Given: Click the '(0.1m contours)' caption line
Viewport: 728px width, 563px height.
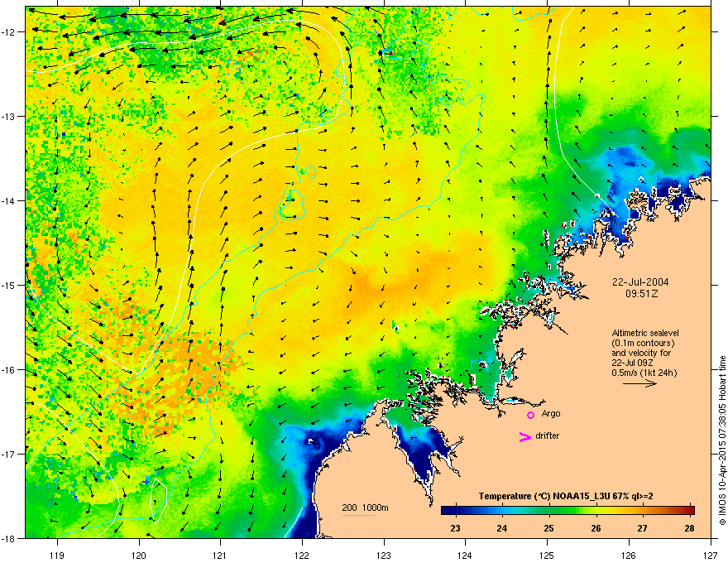Looking at the screenshot, I should [x=643, y=343].
